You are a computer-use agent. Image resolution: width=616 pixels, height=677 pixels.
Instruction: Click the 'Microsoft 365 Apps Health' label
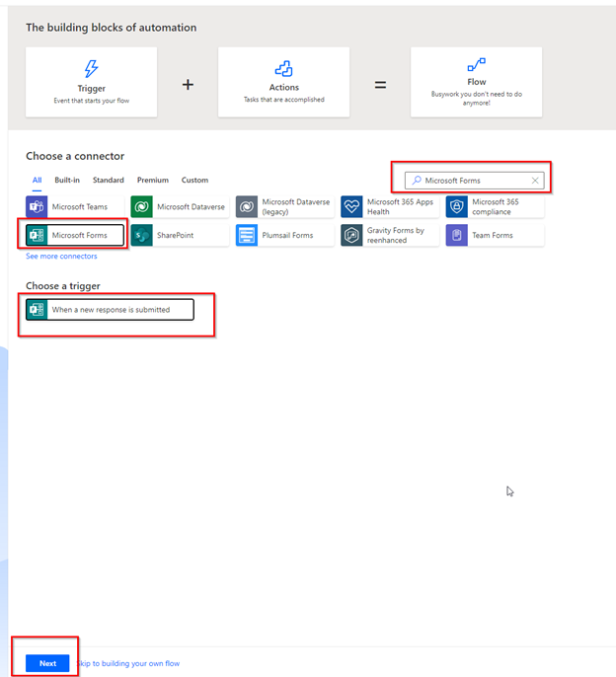[x=400, y=207]
